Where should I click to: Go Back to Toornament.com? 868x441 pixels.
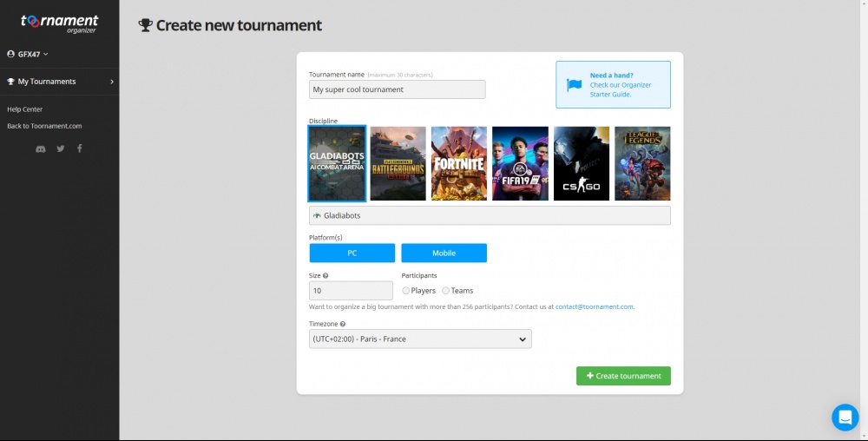click(x=44, y=126)
